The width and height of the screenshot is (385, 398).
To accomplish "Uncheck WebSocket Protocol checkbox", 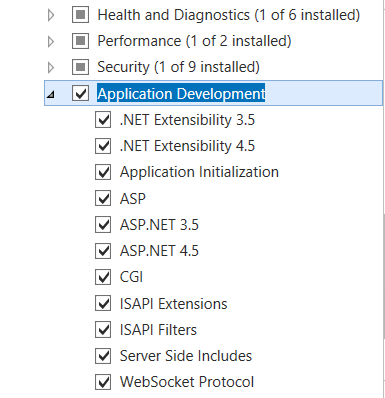I will 103,382.
